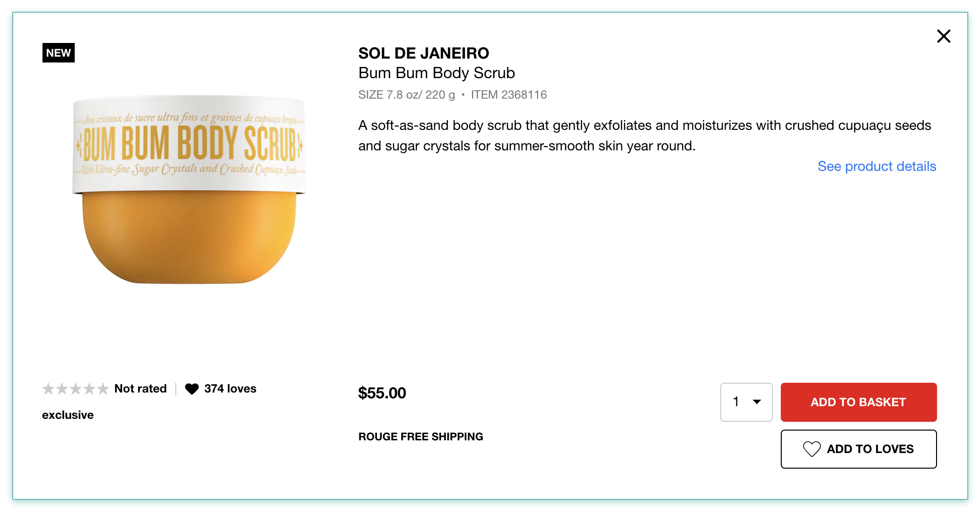Open See product details link
This screenshot has width=980, height=516.
click(x=876, y=166)
